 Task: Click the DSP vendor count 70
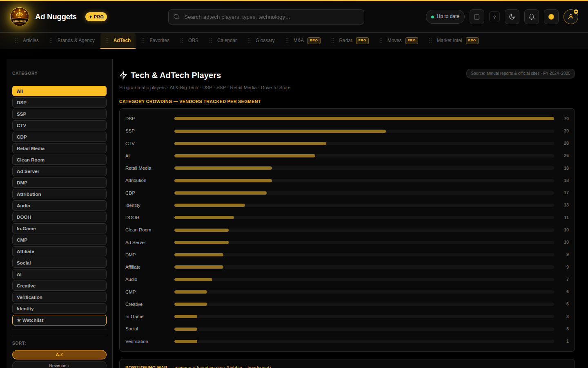click(566, 119)
